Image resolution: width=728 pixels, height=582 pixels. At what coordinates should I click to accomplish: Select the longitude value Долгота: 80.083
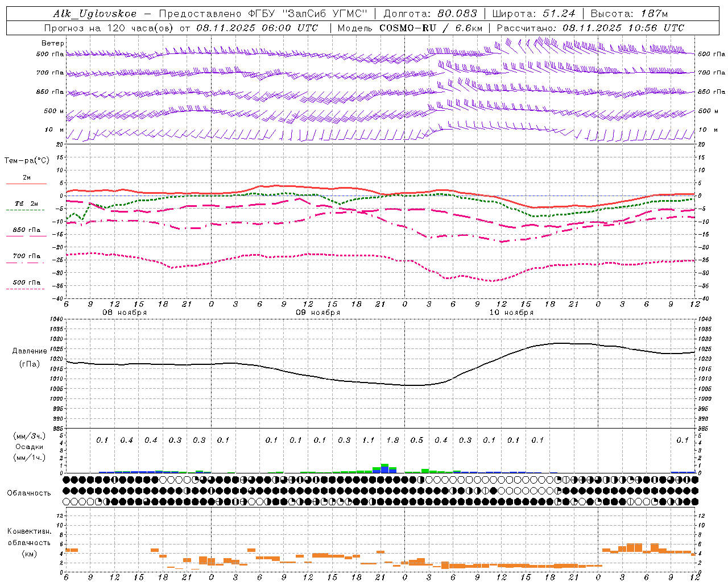click(x=431, y=14)
